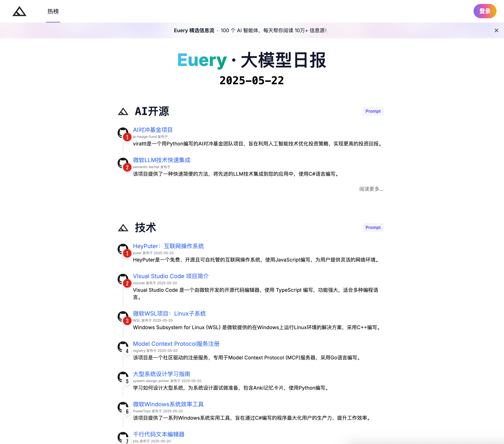The image size is (504, 444).
Task: Open the 微软LLM技术快速集成 link
Action: [x=161, y=160]
